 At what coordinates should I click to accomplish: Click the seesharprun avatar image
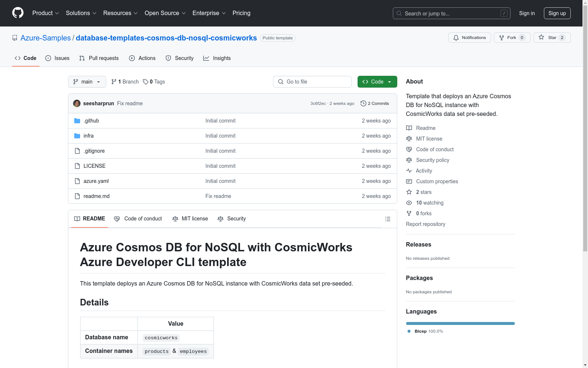77,103
